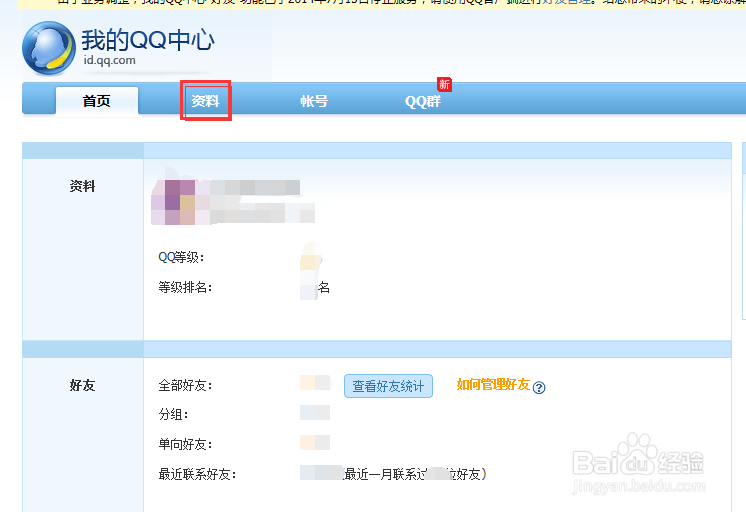Click the 最近一月联系过 note text
The image size is (746, 512).
414,474
